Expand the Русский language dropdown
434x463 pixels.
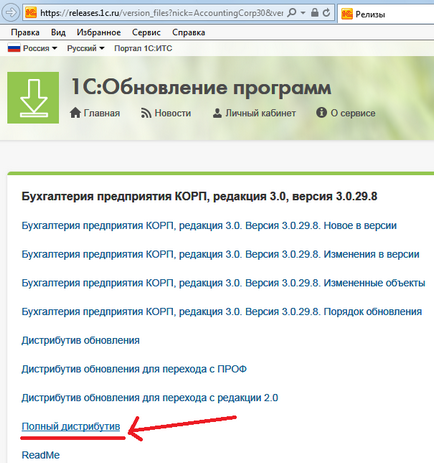pos(86,48)
